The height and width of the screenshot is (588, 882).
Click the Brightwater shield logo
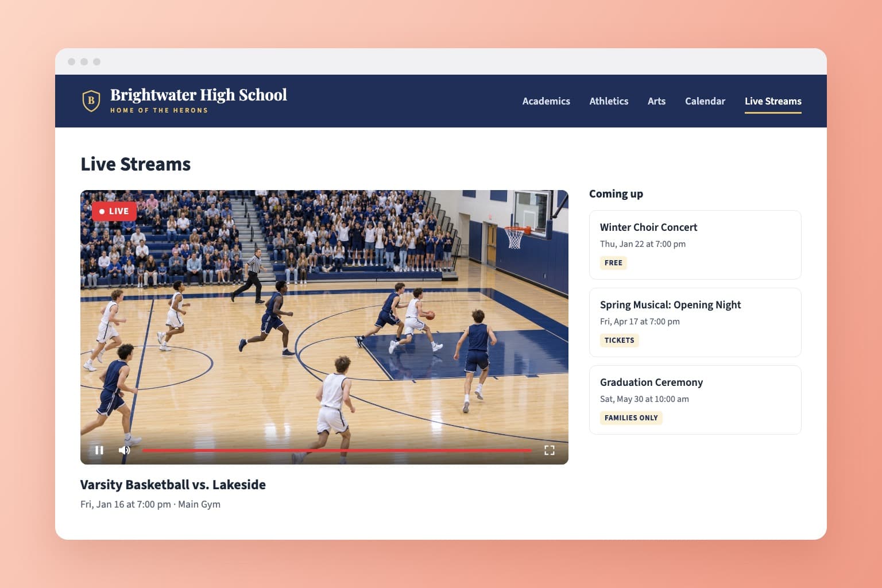91,100
